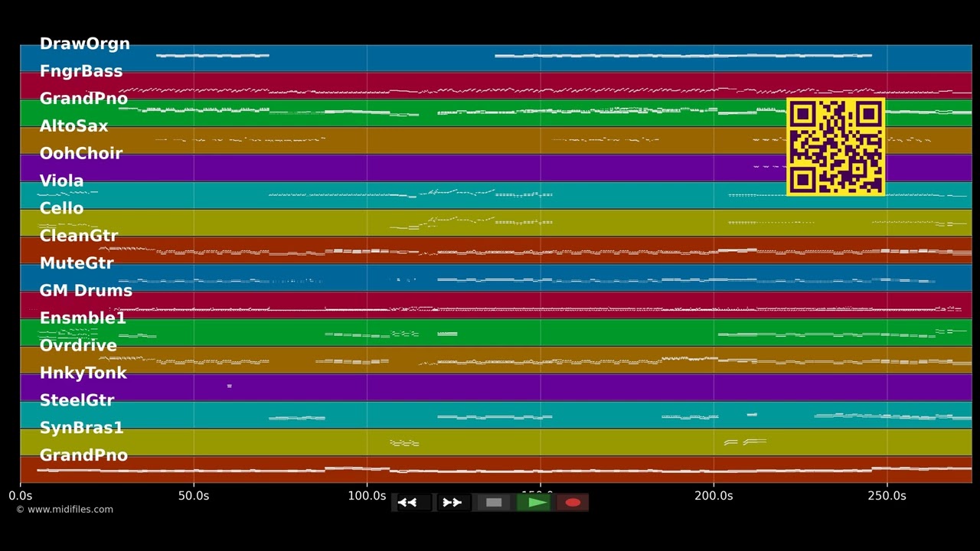Choose the OohChoir track label
The width and height of the screenshot is (980, 551).
(81, 153)
